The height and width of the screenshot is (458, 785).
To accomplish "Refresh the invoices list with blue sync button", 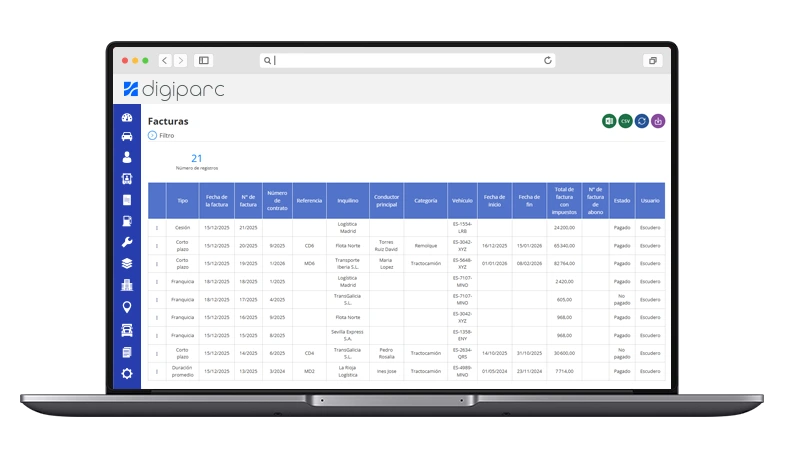I will (641, 121).
